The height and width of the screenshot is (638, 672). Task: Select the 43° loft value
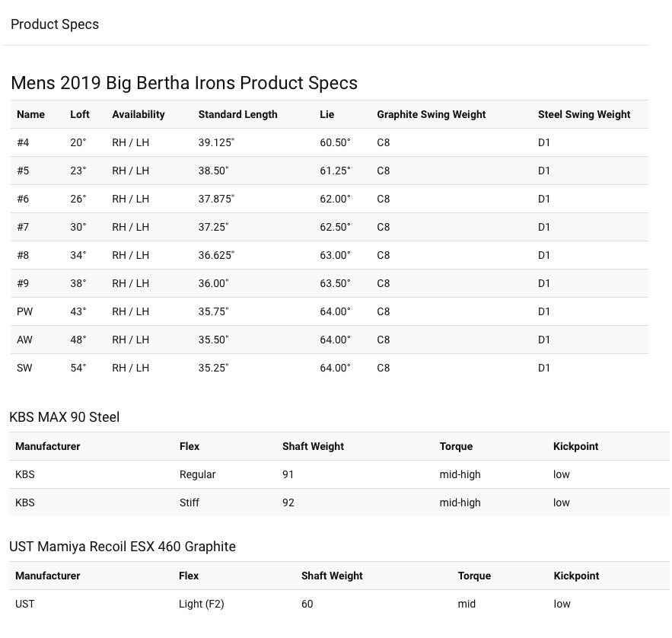coord(78,311)
